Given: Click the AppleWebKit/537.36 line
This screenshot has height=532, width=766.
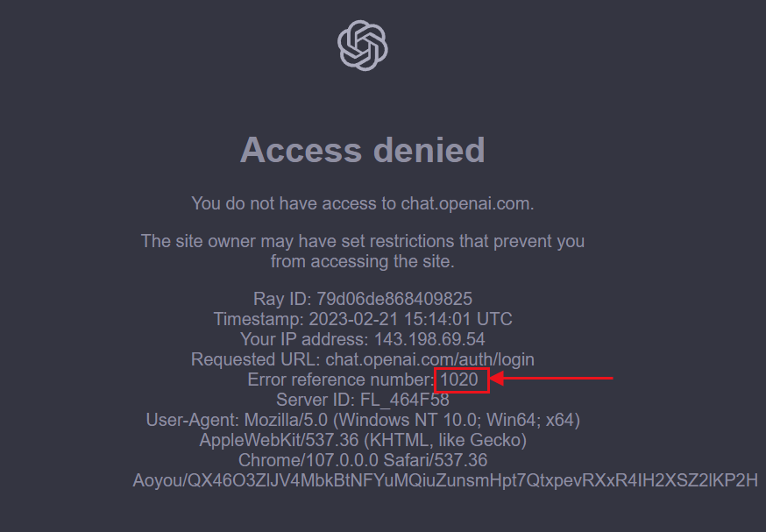Looking at the screenshot, I should 363,440.
